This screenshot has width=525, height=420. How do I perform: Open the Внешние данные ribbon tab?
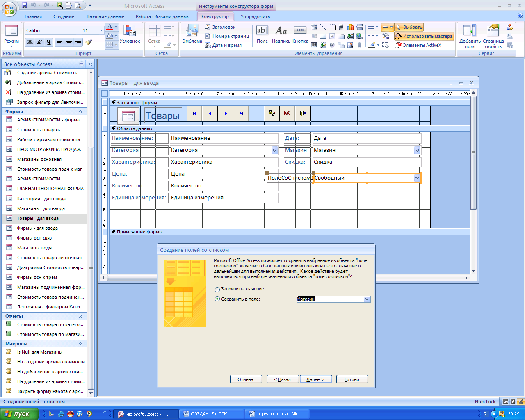105,16
